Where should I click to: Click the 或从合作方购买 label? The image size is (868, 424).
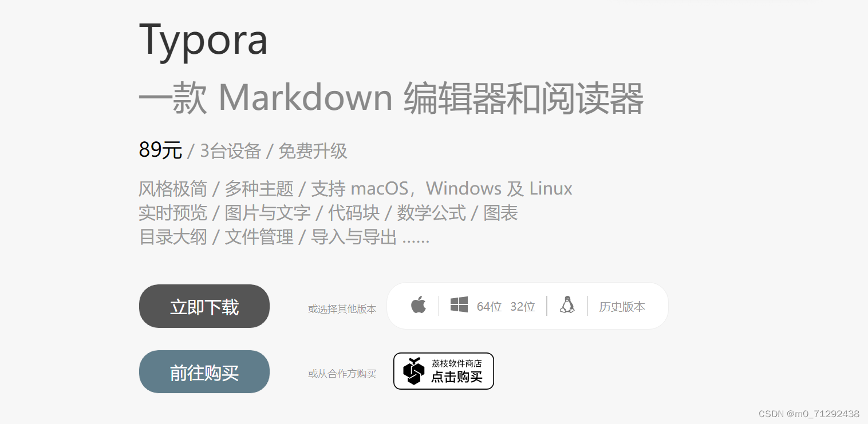click(342, 374)
